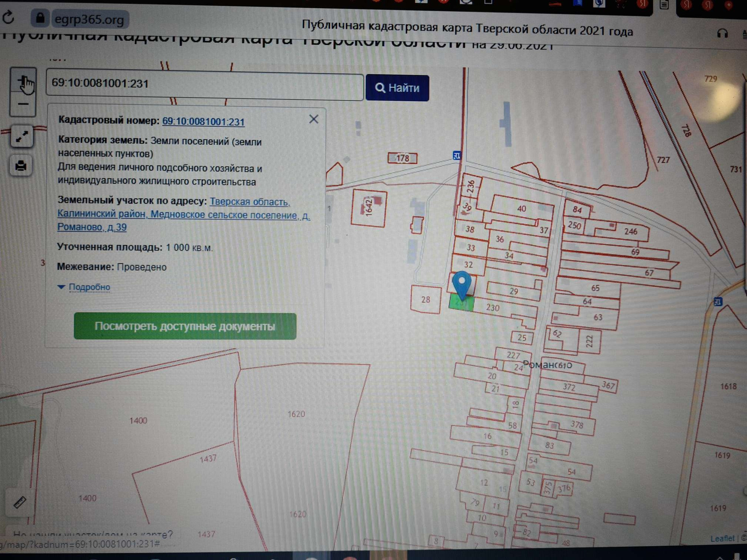
Task: Toggle fullscreen map view icon
Action: 22,136
